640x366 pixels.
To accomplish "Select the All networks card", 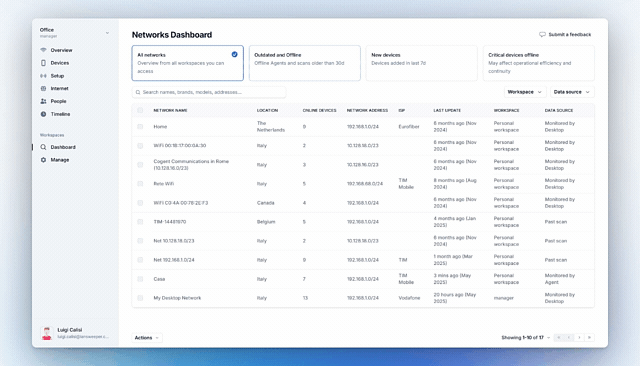I will (x=187, y=63).
